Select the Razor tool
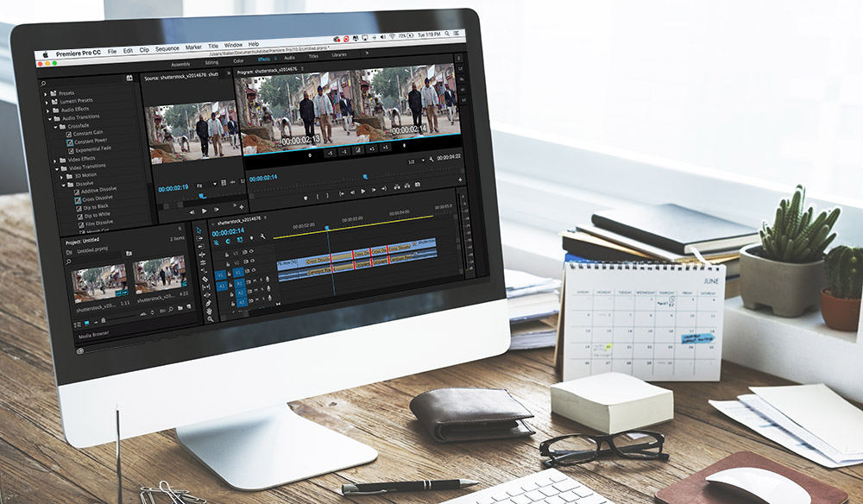This screenshot has width=863, height=504. pos(205,279)
